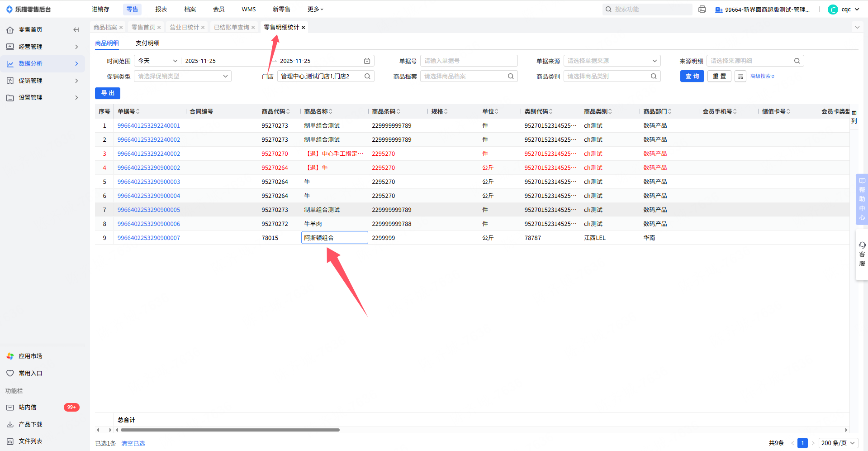This screenshot has width=868, height=451.
Task: Open the cqc user account dropdown
Action: (x=844, y=10)
